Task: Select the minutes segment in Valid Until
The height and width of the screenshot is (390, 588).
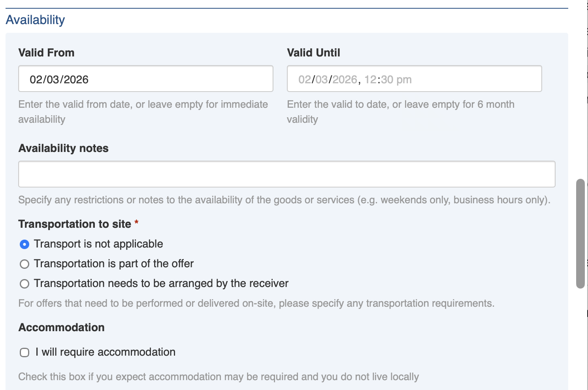Action: (387, 80)
